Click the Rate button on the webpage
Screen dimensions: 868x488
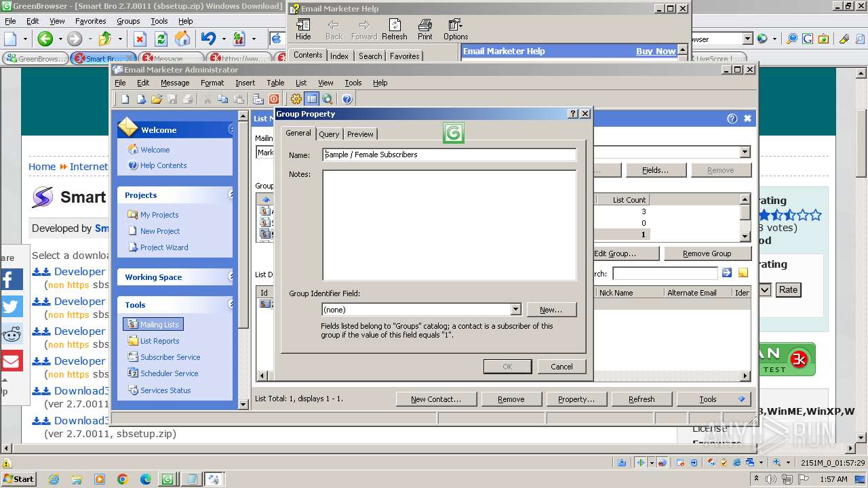788,289
